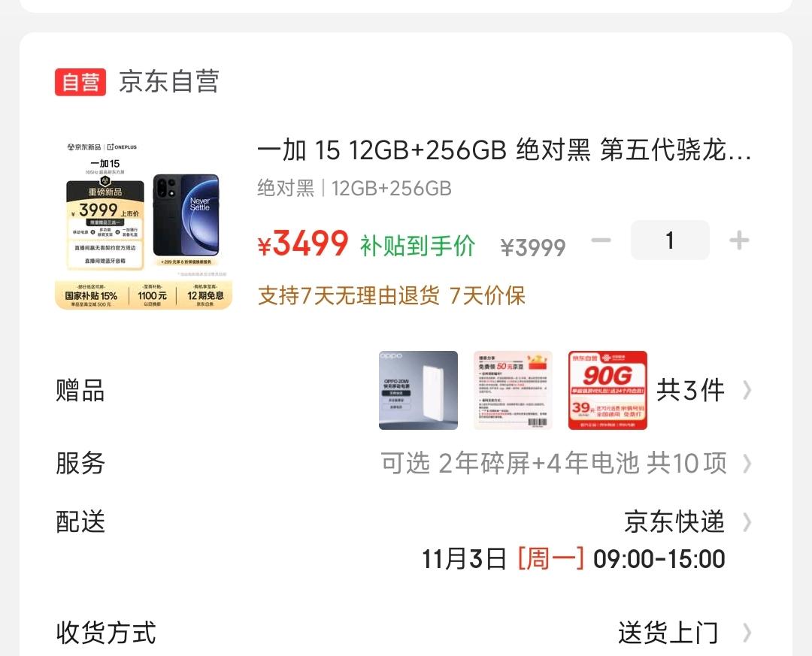The width and height of the screenshot is (812, 656).
Task: Expand the 服务 options chevron
Action: click(747, 464)
